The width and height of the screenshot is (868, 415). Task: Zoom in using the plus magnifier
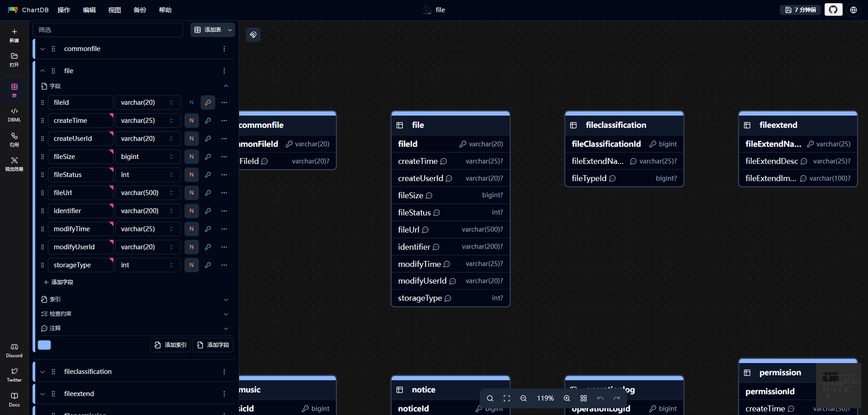coord(567,398)
